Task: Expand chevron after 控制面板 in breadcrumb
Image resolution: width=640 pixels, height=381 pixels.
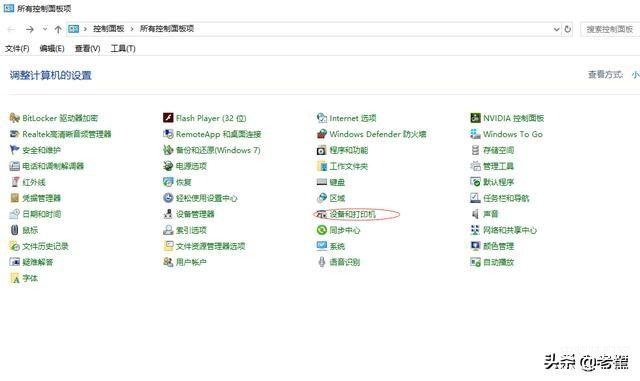Action: pos(132,29)
